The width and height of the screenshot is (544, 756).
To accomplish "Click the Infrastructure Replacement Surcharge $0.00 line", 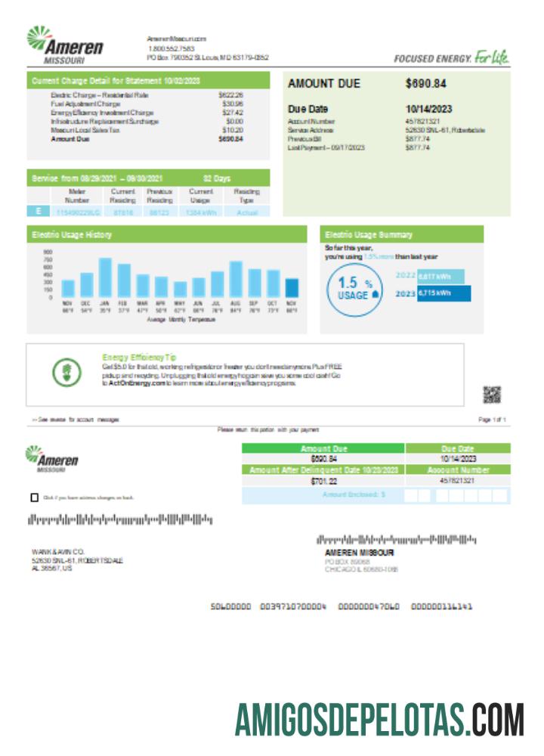I will pyautogui.click(x=147, y=121).
